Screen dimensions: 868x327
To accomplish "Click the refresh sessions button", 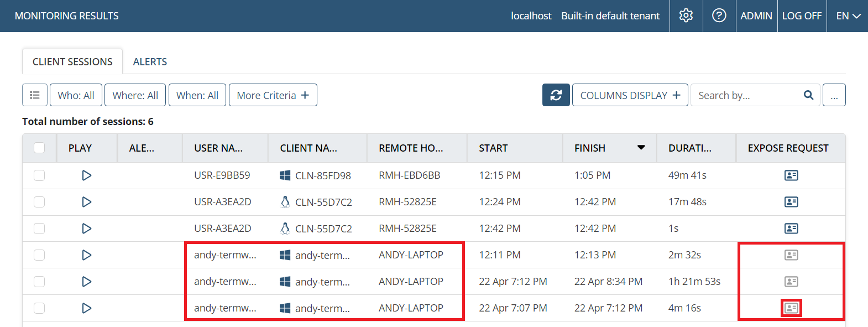I will pyautogui.click(x=556, y=95).
